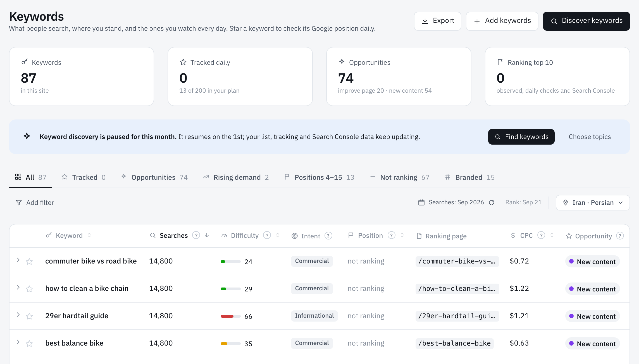Open the /best-balance-bike ranking page
The height and width of the screenshot is (364, 639).
pos(454,343)
